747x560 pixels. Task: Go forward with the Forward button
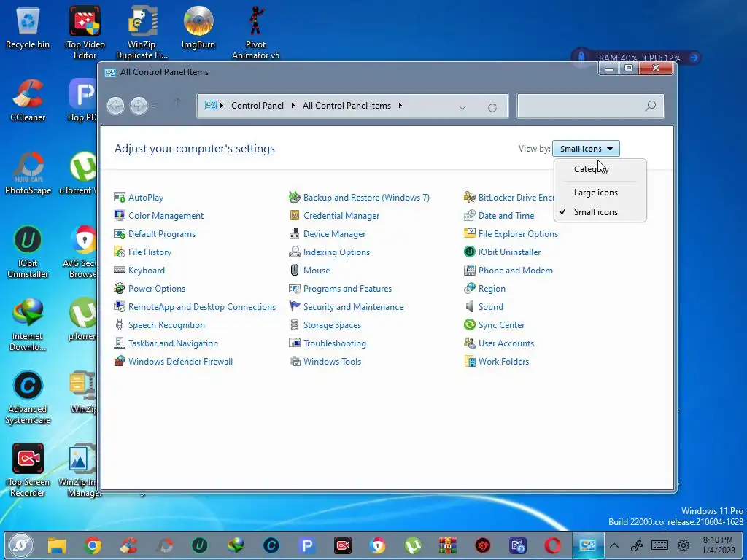(x=139, y=106)
